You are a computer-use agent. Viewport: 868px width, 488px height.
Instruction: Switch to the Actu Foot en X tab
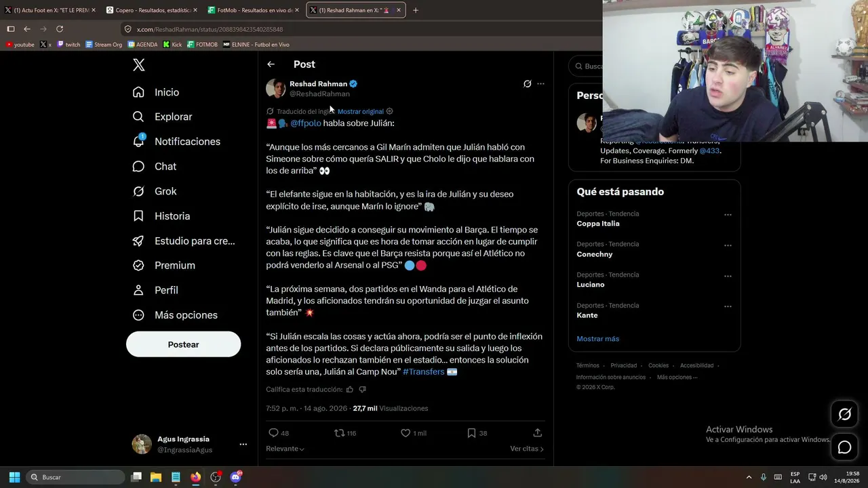coord(50,10)
